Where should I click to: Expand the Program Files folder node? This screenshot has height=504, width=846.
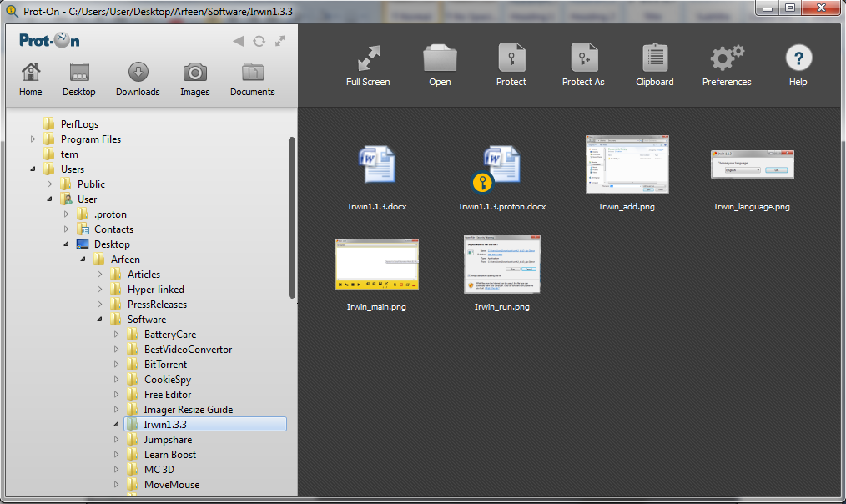pyautogui.click(x=33, y=139)
